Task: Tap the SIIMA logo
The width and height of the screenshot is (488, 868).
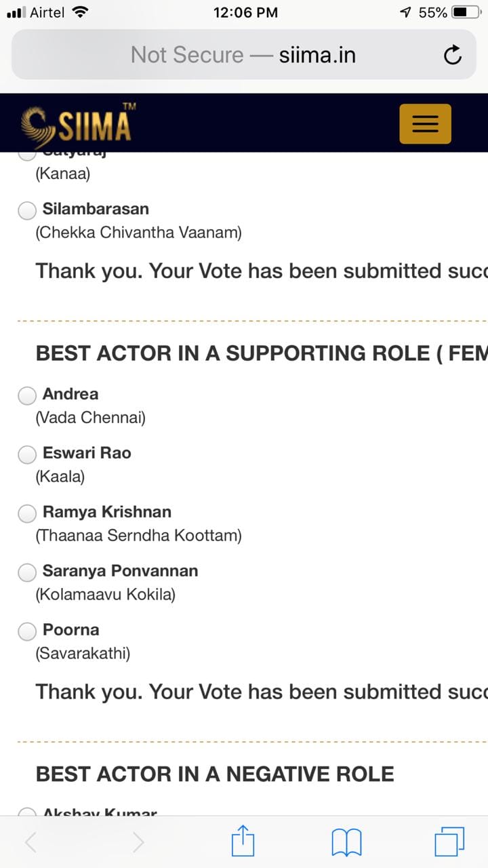Action: click(76, 123)
